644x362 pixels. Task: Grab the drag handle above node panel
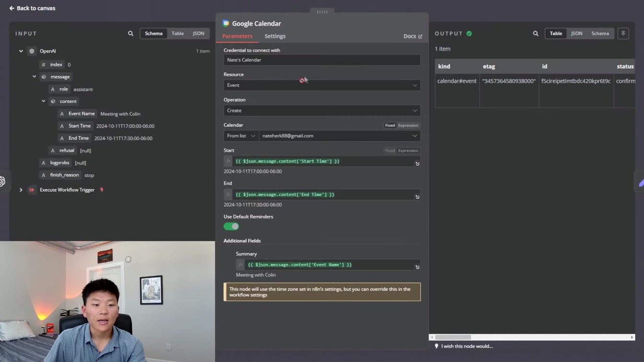point(322,12)
